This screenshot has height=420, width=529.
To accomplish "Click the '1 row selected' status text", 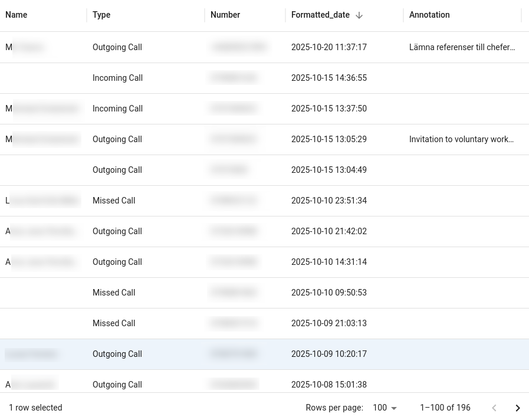I will [35, 408].
